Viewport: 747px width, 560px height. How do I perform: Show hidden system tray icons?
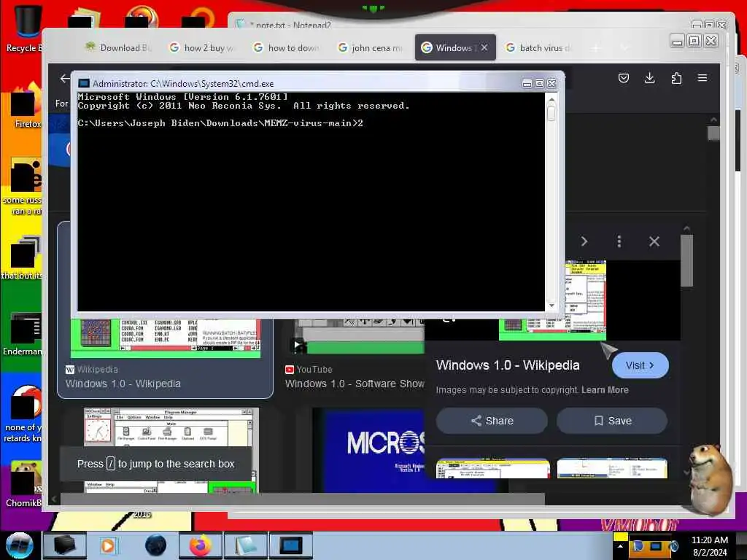[620, 546]
